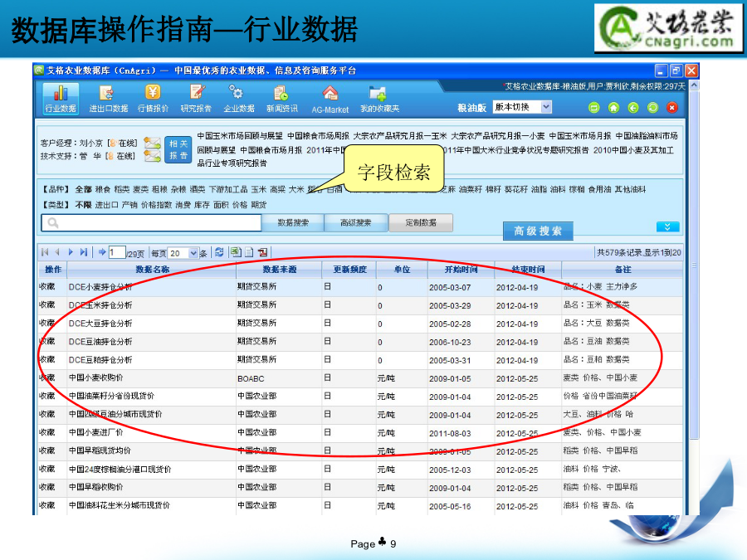Click the page number input field
The image size is (747, 560).
click(x=117, y=253)
